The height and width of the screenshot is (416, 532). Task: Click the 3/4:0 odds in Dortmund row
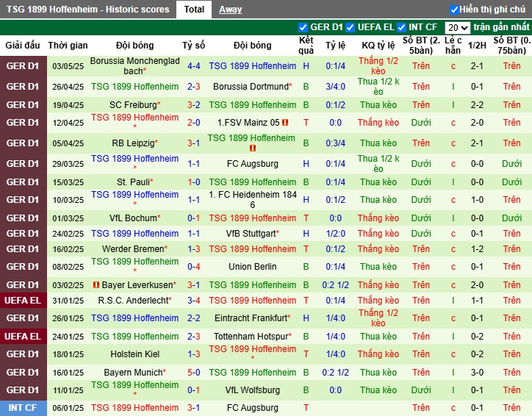[335, 87]
